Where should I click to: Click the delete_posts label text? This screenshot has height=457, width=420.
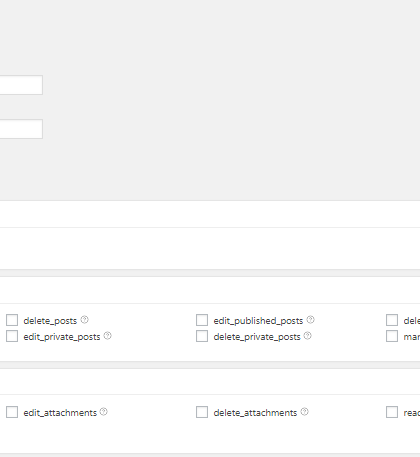tap(50, 321)
